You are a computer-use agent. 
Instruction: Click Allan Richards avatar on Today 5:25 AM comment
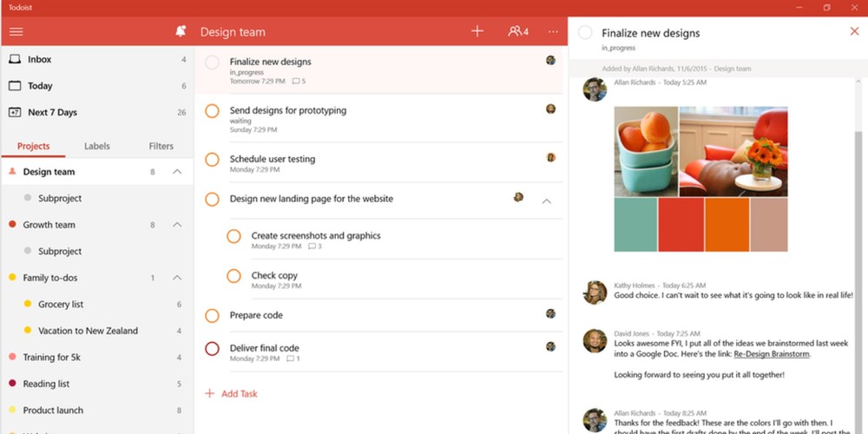point(595,89)
